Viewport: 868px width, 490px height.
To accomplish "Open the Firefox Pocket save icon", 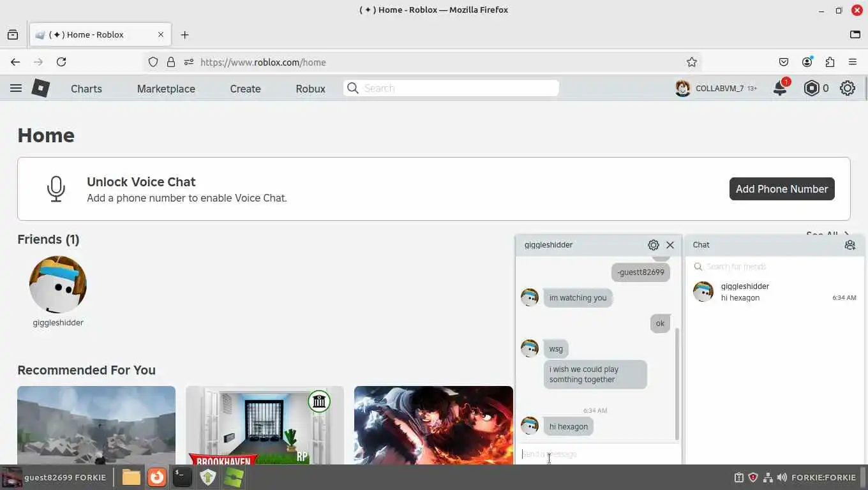I will click(784, 62).
